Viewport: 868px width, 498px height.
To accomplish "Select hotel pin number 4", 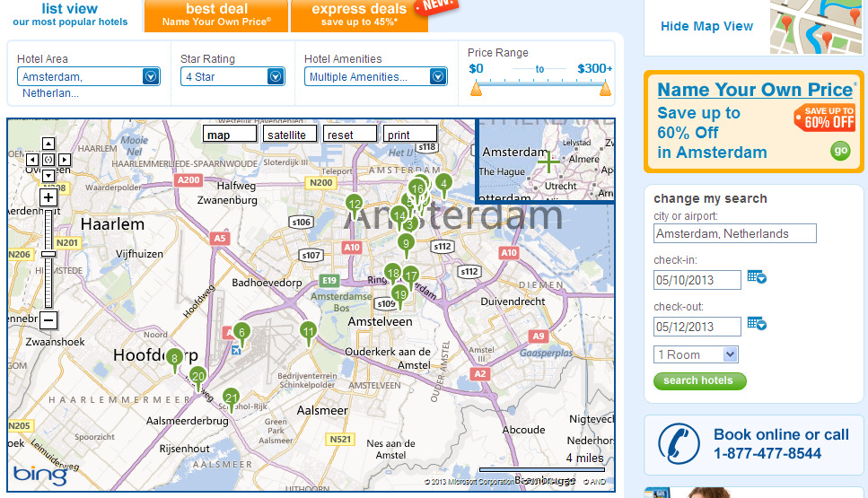I will pos(443,184).
